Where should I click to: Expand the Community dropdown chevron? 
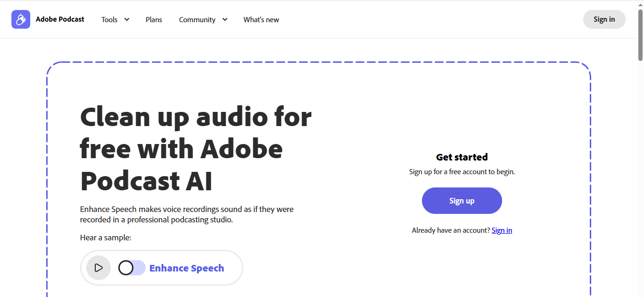click(224, 19)
